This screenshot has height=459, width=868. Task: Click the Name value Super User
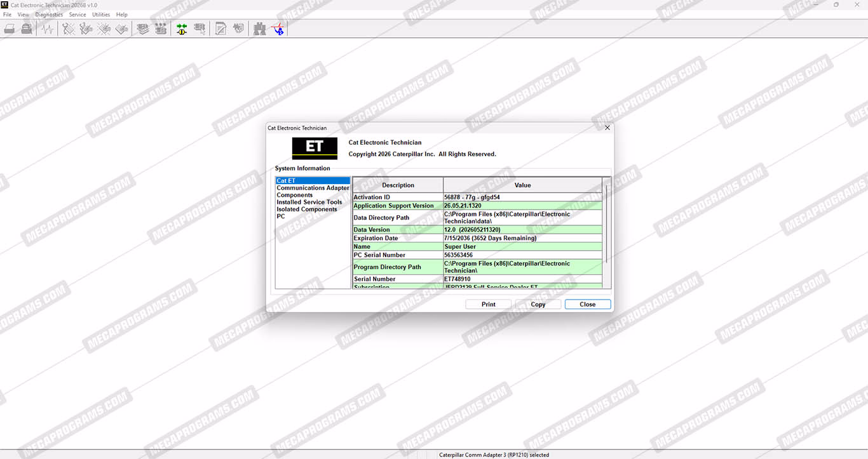point(522,246)
